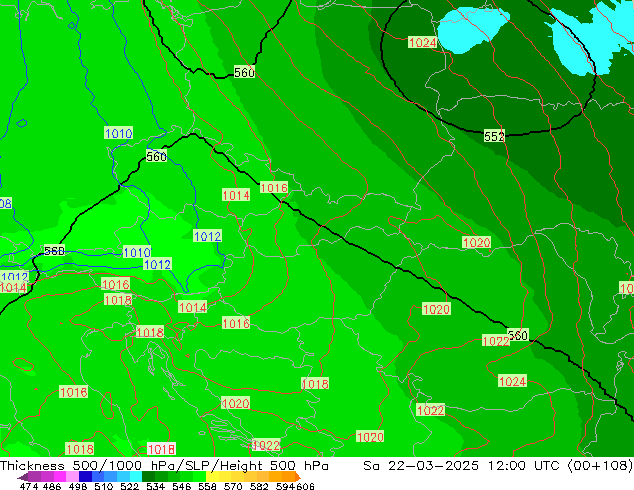Click the orange arrow tip ending the legend
The height and width of the screenshot is (490, 634).
(298, 477)
